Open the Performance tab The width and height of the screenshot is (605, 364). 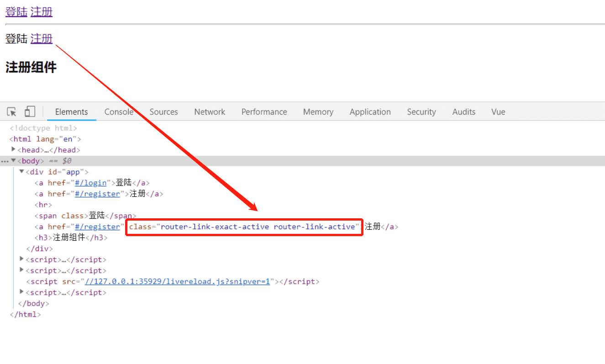pos(264,112)
